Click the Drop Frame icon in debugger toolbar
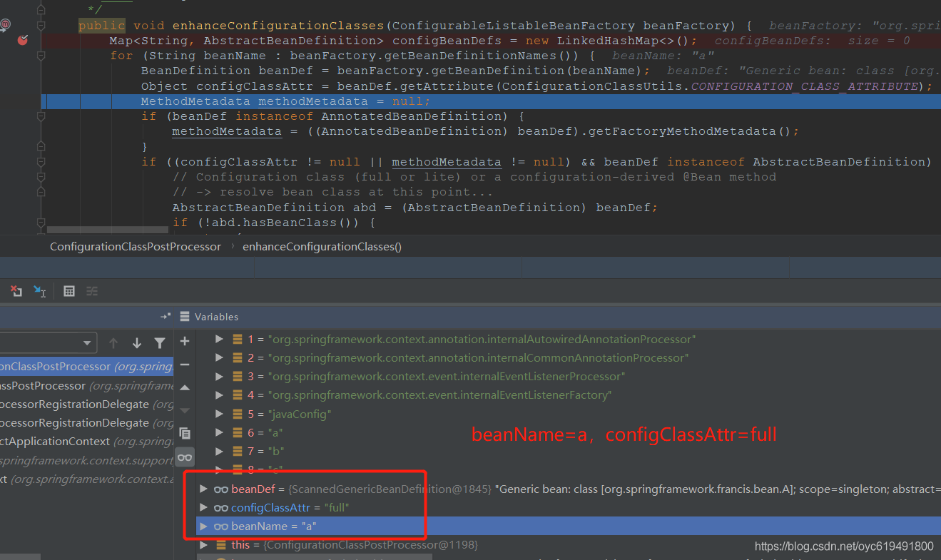Image resolution: width=941 pixels, height=560 pixels. click(16, 291)
